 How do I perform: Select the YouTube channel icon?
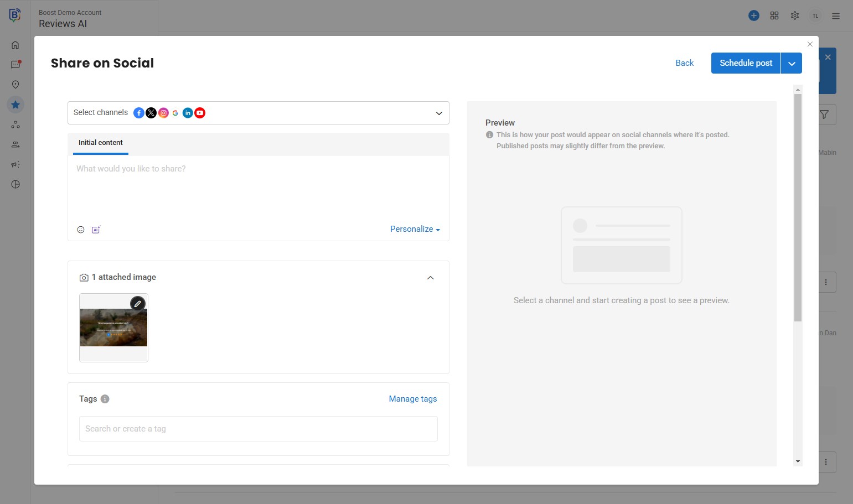click(x=200, y=113)
